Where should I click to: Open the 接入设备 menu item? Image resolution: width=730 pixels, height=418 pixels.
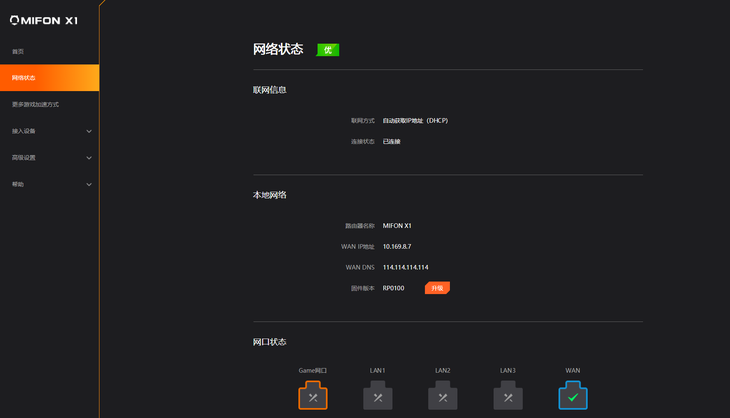click(x=24, y=131)
